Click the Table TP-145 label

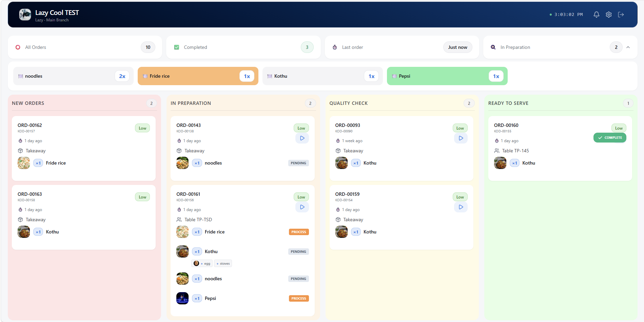(x=515, y=151)
